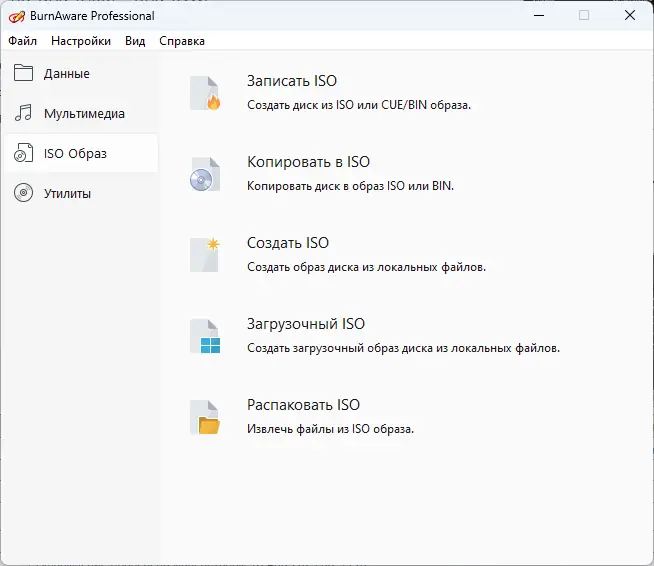This screenshot has height=566, width=654.
Task: Click the folder icon beside Данные
Action: click(x=23, y=73)
